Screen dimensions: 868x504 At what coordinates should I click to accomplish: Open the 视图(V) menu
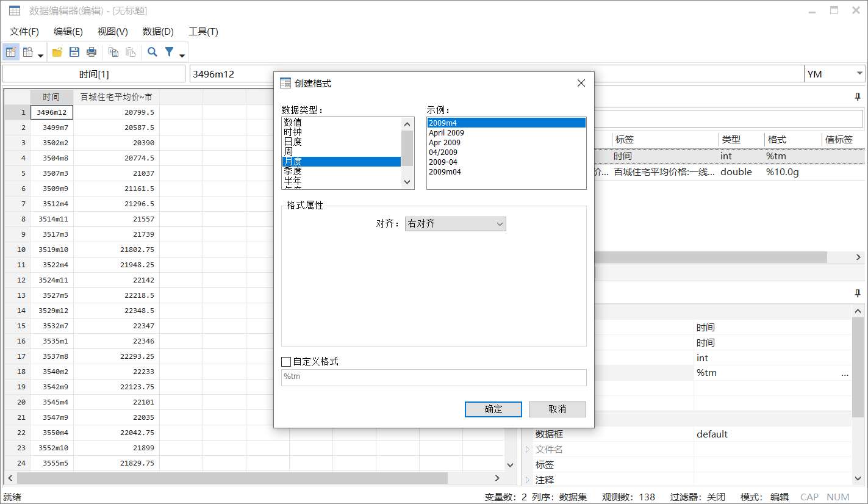click(113, 32)
